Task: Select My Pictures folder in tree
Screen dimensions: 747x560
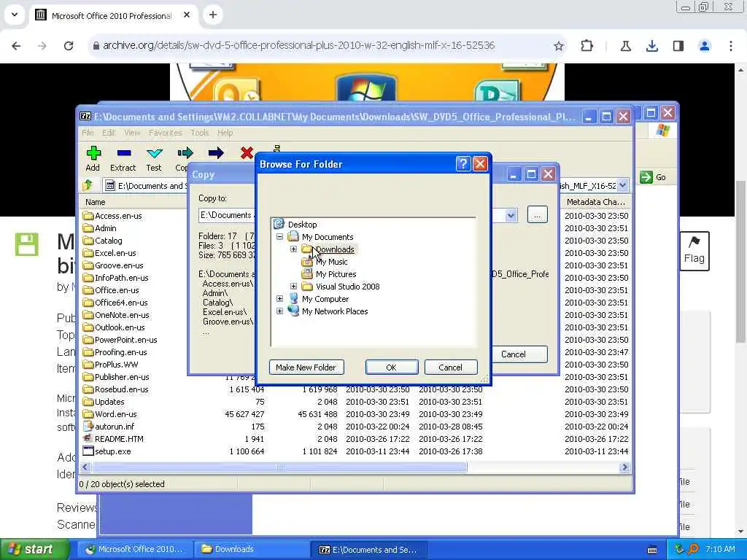Action: pyautogui.click(x=336, y=274)
